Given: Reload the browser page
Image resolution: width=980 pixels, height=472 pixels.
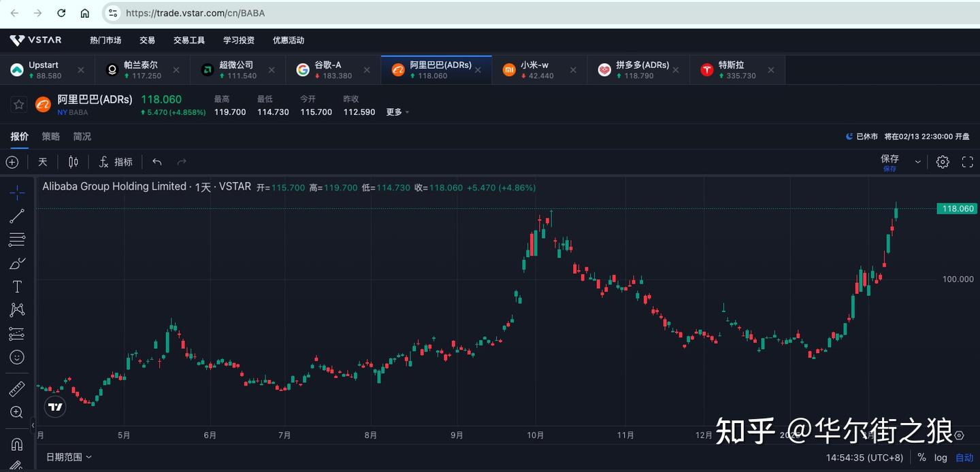Looking at the screenshot, I should [x=61, y=13].
